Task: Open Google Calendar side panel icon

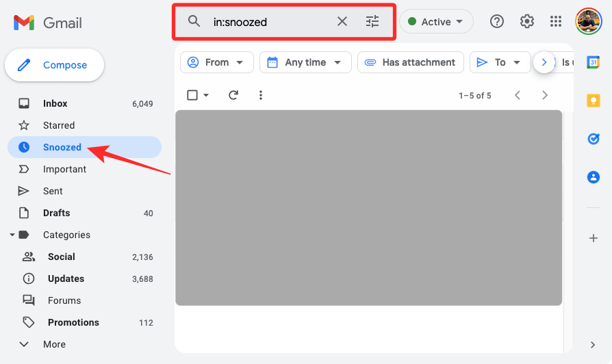Action: [x=594, y=62]
